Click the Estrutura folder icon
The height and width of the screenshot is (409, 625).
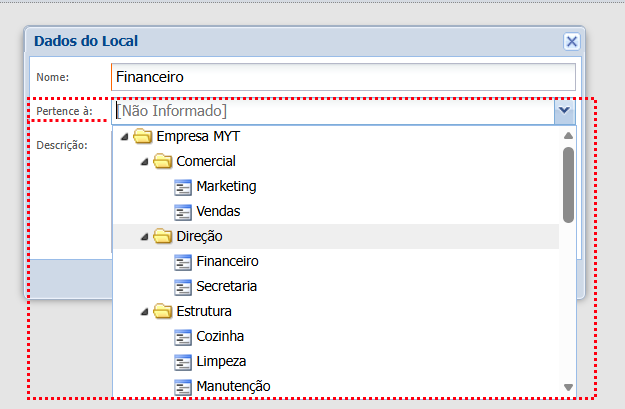pyautogui.click(x=162, y=311)
